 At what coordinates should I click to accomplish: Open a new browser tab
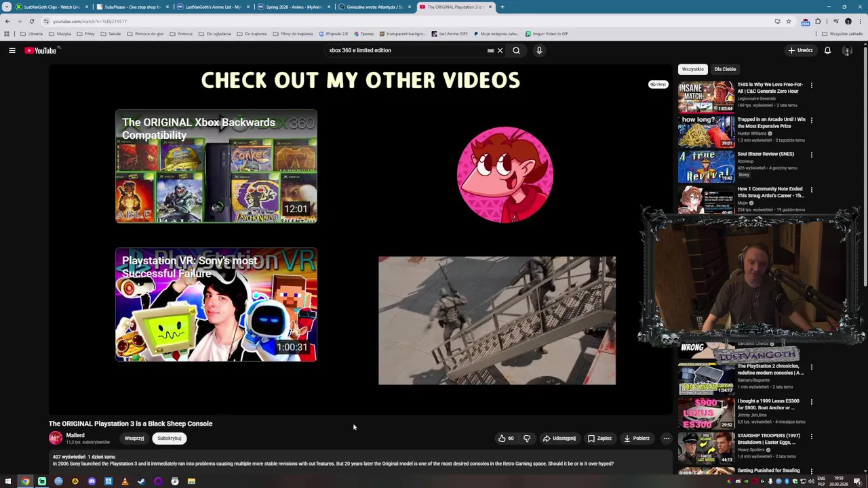[502, 7]
